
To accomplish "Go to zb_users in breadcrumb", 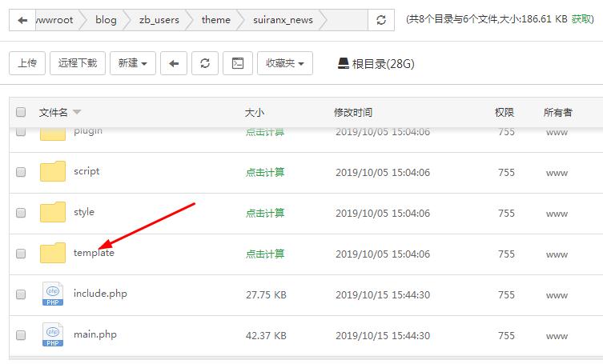I will pos(159,20).
